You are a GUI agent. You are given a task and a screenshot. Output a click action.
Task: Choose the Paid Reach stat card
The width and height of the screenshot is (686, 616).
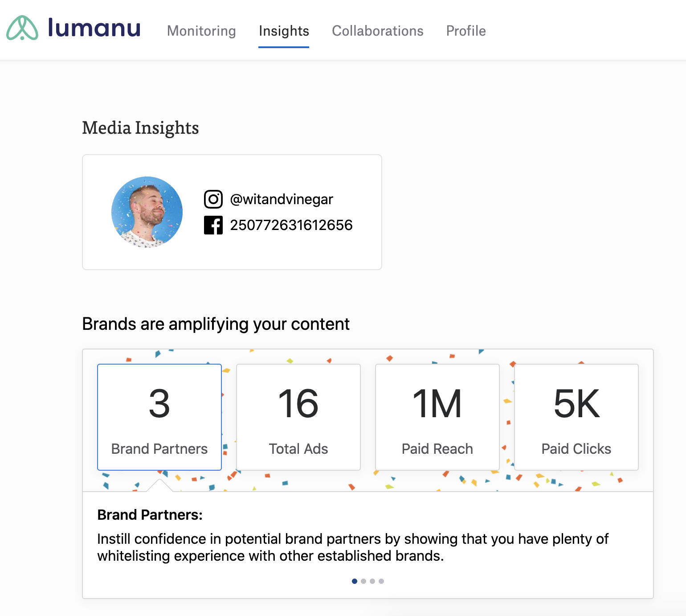(437, 417)
